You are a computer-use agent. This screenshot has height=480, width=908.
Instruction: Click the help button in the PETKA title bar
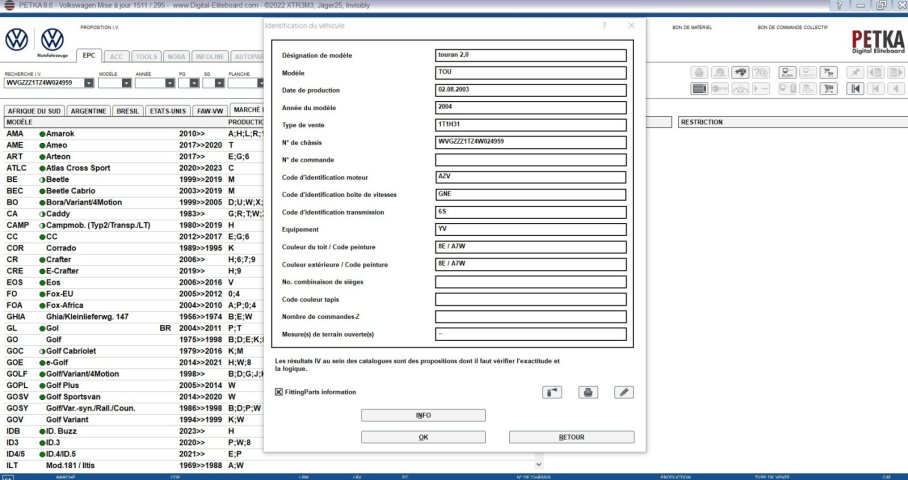click(837, 5)
